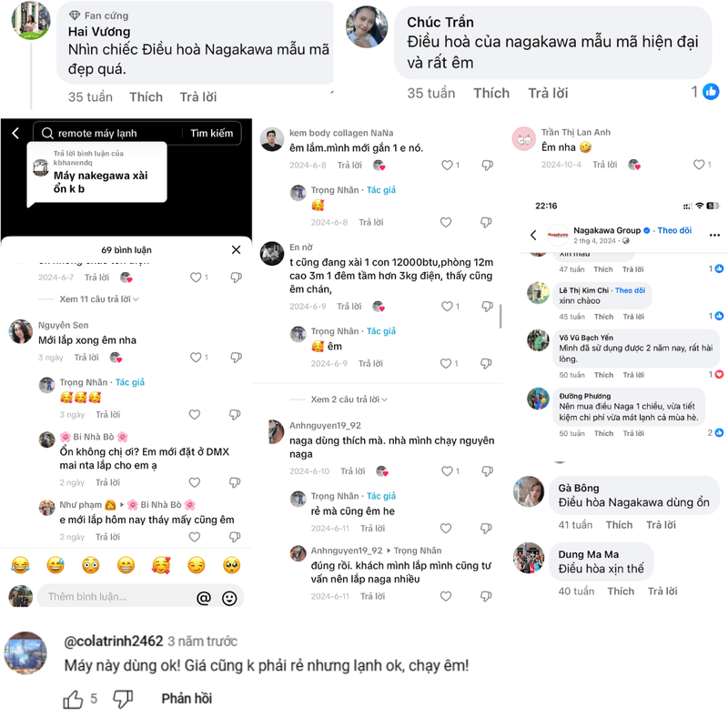This screenshot has height=728, width=728.
Task: Follow Nagakawa Group via Theo dõi
Action: (674, 230)
